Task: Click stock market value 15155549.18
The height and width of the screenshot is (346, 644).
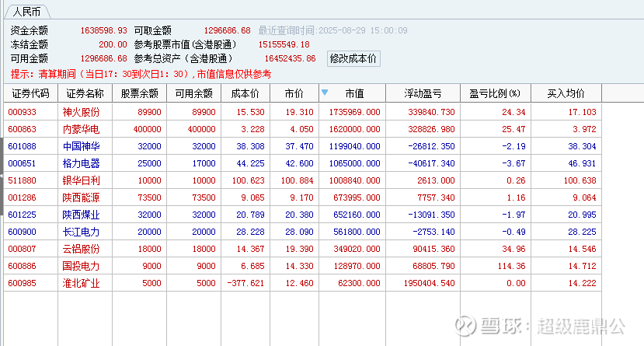Action: pyautogui.click(x=284, y=44)
